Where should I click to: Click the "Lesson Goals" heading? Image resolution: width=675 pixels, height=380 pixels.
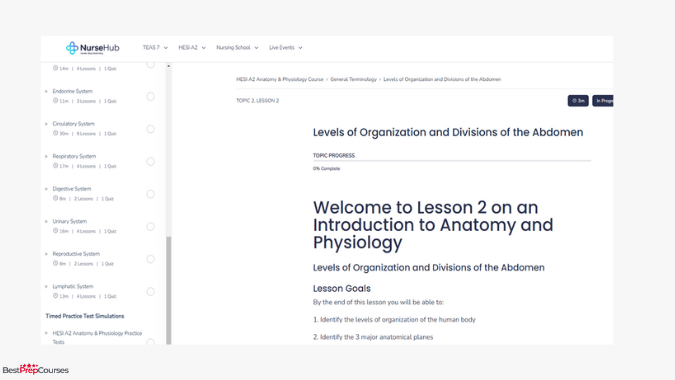[342, 288]
